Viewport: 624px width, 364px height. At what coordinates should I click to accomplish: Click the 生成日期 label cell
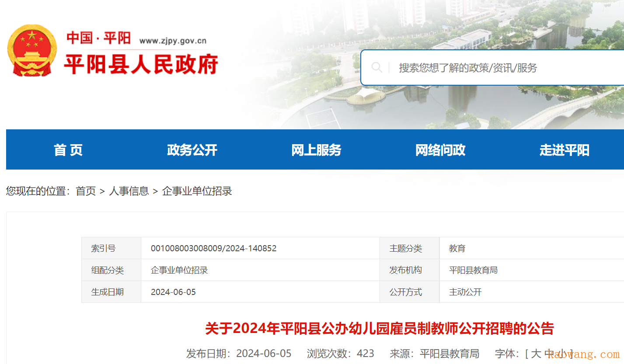click(112, 292)
